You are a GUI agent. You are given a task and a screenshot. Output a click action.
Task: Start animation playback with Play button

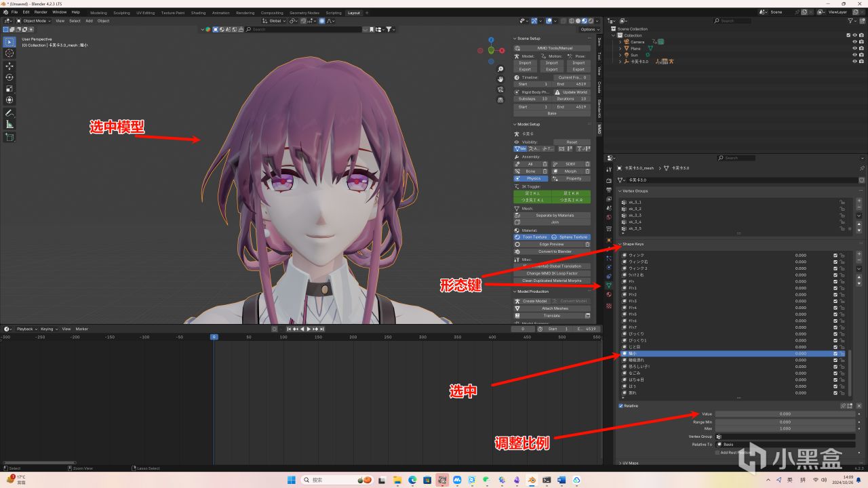tap(309, 329)
